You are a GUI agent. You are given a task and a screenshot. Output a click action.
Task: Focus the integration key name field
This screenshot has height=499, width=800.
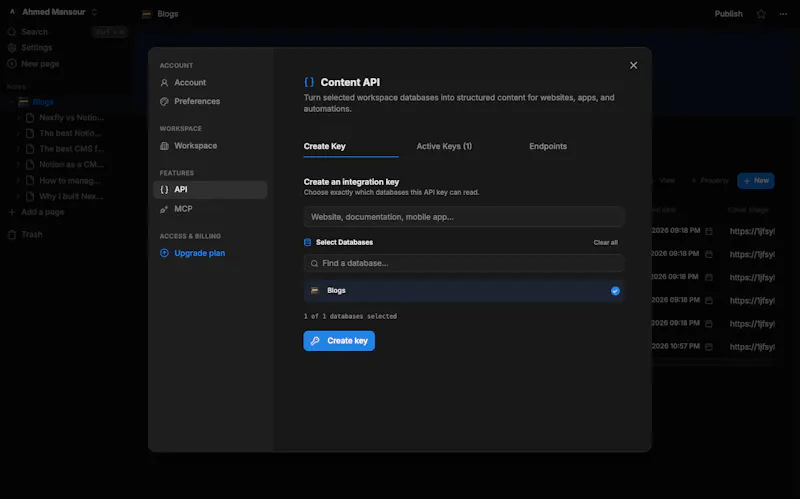pos(463,217)
